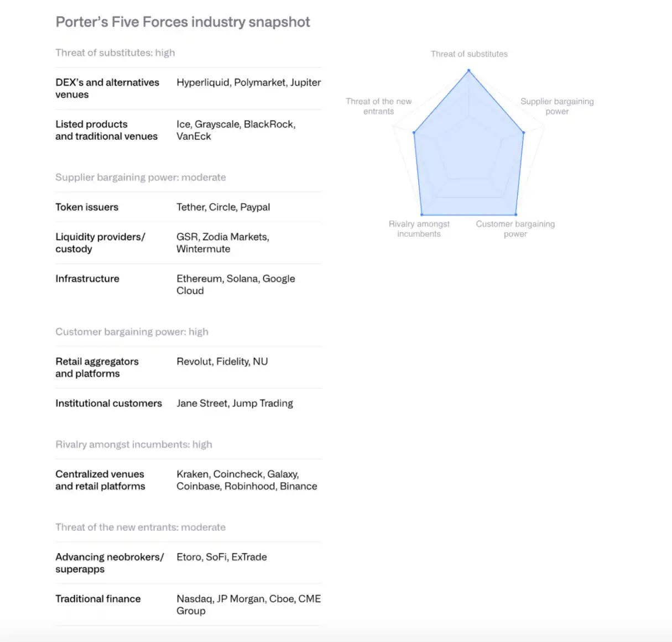Click the top vertex point of the radar chart

[x=469, y=70]
